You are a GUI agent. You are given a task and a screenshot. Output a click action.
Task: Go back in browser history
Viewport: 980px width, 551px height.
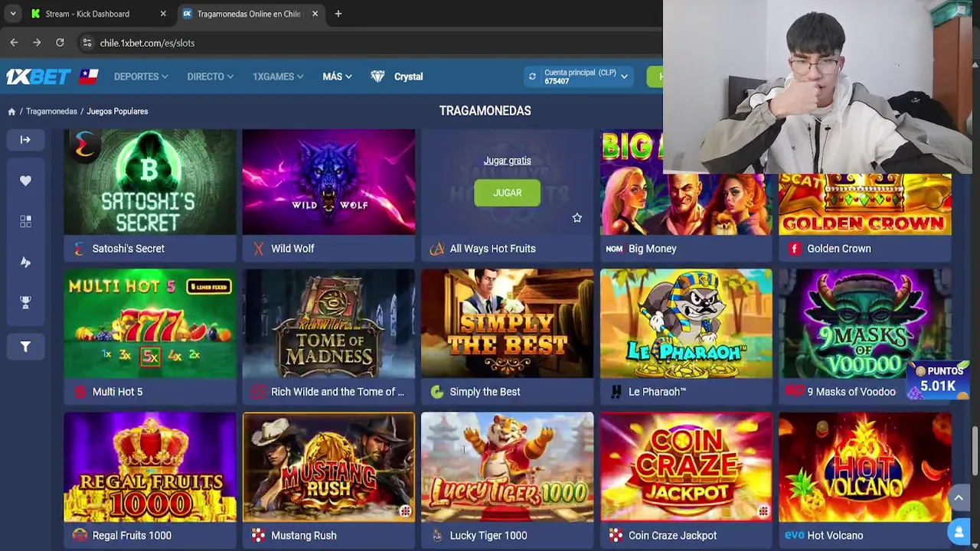pos(14,43)
